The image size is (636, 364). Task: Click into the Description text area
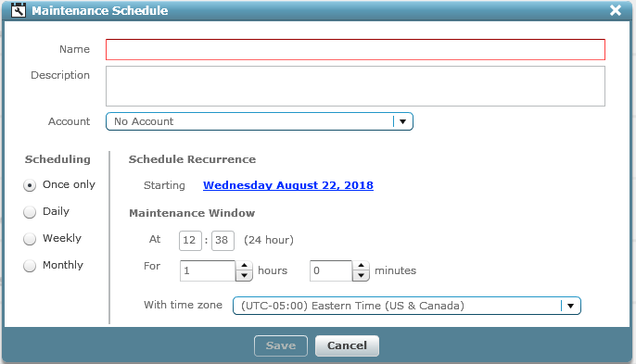point(355,86)
